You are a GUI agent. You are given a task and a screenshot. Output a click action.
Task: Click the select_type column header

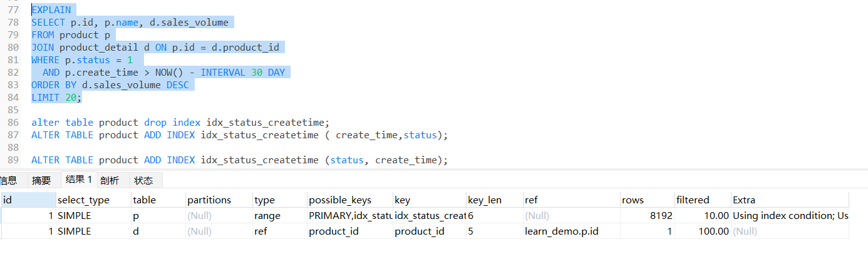tap(93, 200)
